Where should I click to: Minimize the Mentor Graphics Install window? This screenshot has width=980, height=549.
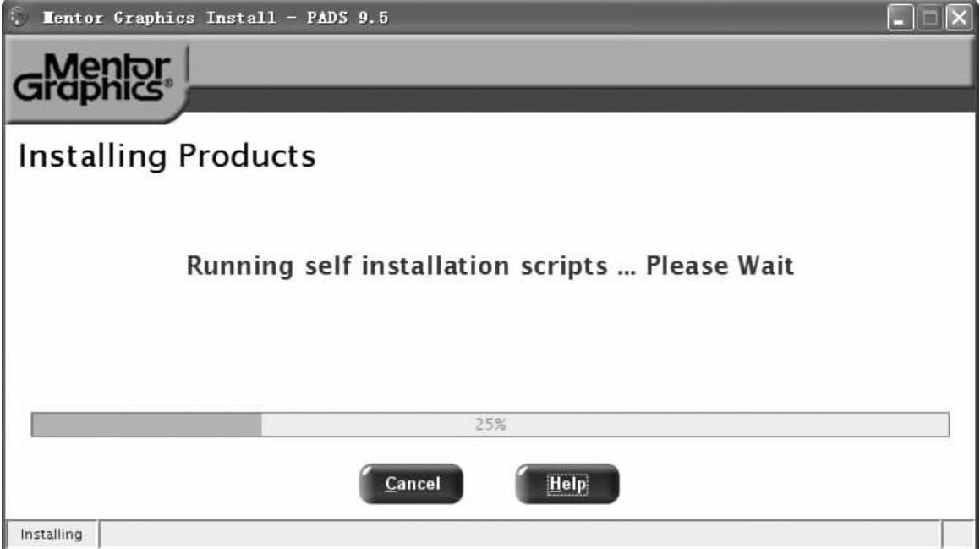point(901,18)
